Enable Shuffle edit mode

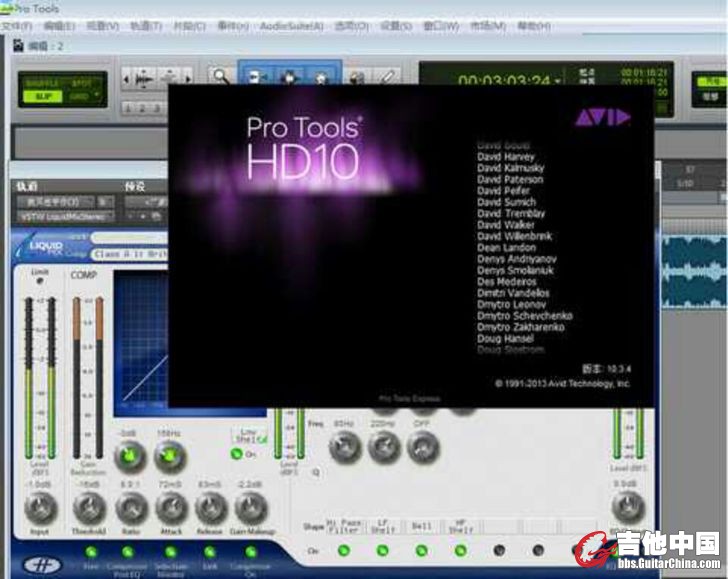42,83
